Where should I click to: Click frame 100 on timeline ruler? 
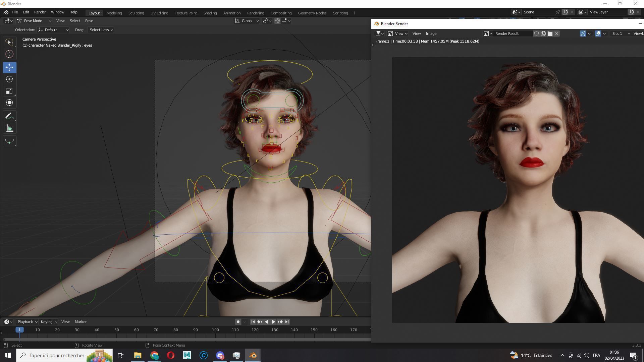click(x=215, y=330)
